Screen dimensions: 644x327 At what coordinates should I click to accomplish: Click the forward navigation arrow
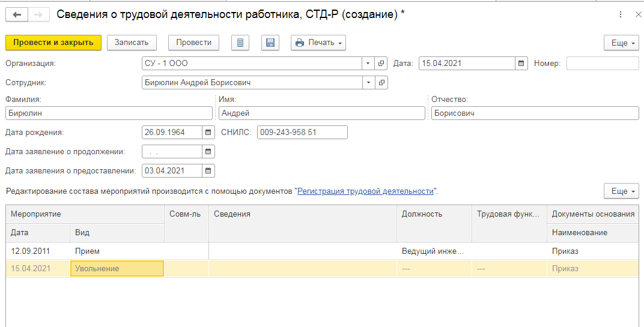[x=37, y=15]
